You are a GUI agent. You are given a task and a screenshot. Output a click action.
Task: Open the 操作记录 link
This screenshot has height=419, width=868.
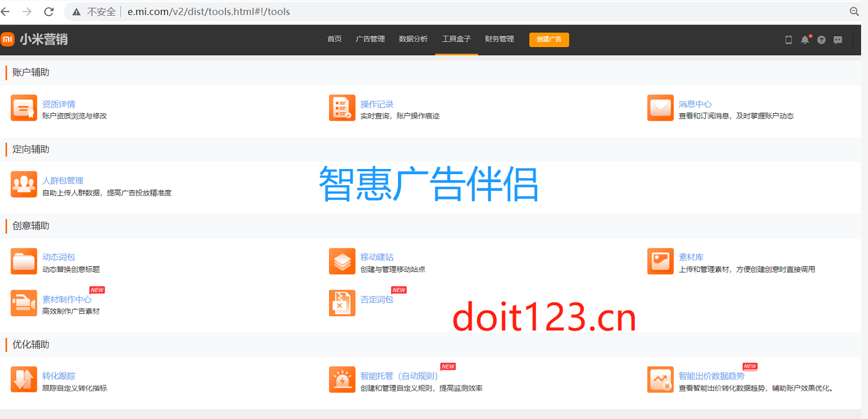[x=377, y=104]
